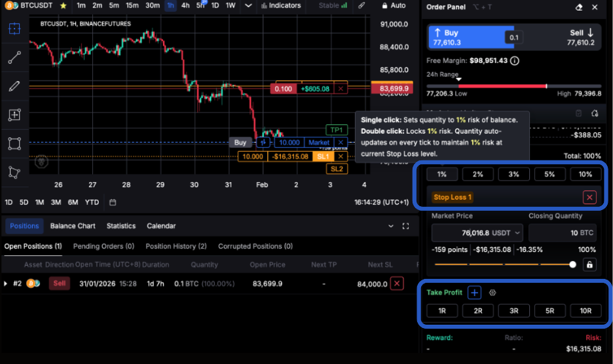This screenshot has width=613, height=364.
Task: Select the polygon path tool
Action: pyautogui.click(x=14, y=172)
